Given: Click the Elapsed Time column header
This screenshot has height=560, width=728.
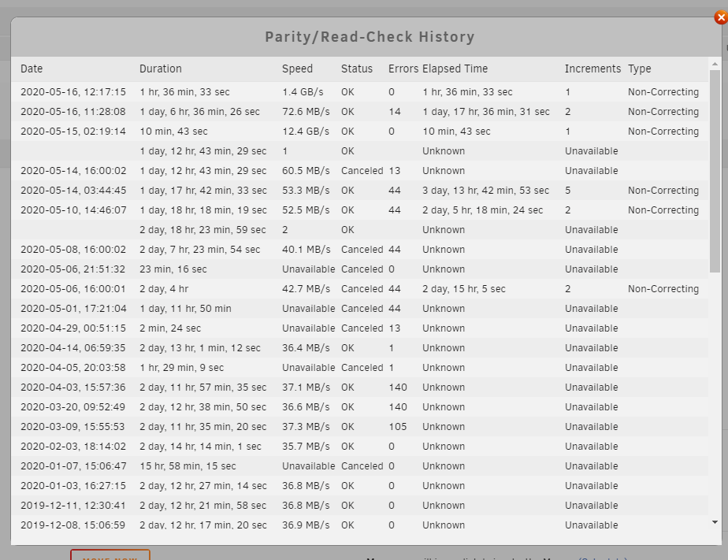Looking at the screenshot, I should coord(455,69).
